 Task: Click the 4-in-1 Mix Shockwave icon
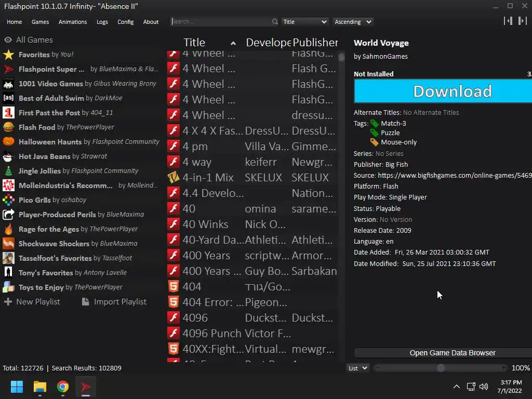[x=174, y=178]
